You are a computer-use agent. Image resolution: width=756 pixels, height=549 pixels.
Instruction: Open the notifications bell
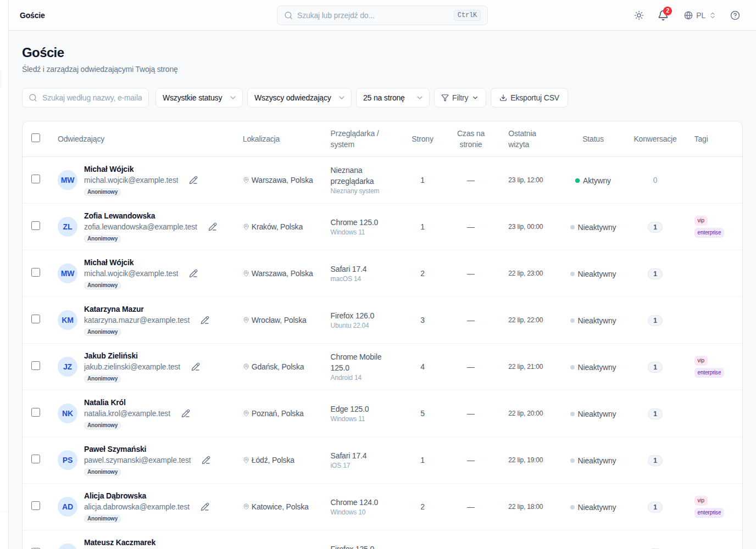click(663, 15)
